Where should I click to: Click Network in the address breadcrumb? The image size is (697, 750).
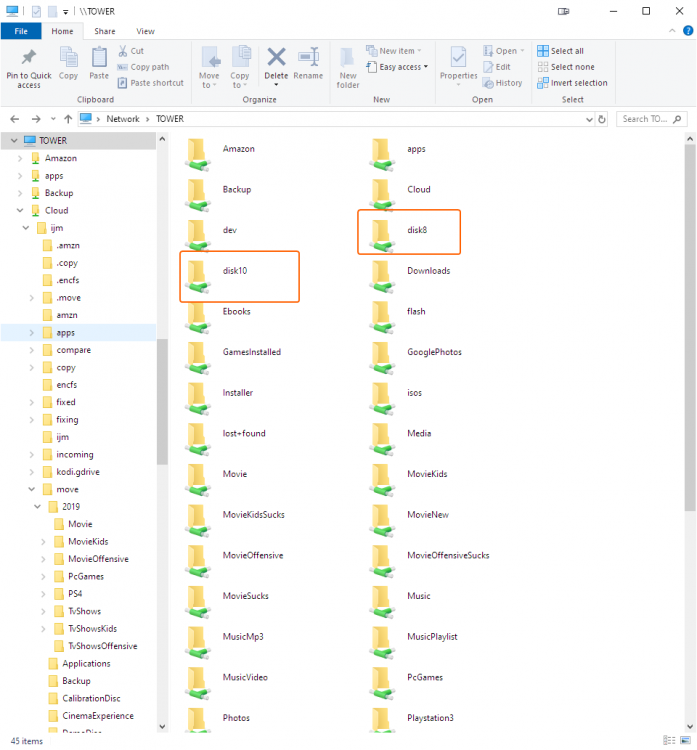pos(123,119)
